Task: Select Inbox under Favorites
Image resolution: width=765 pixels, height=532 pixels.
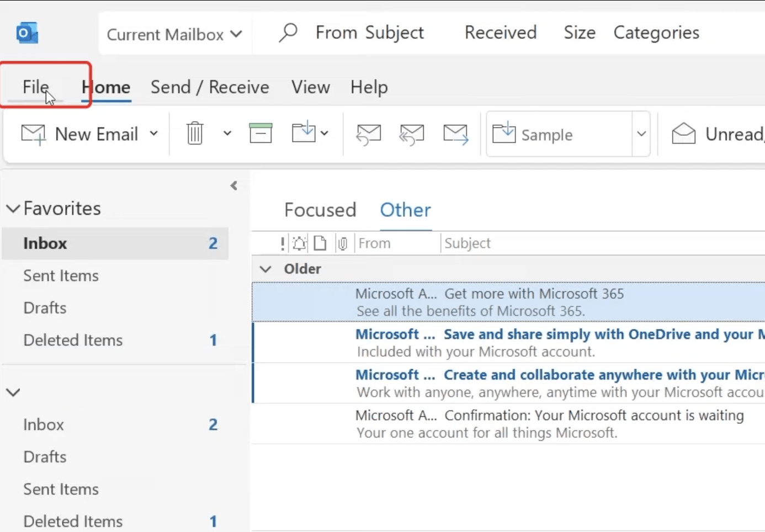Action: [115, 243]
